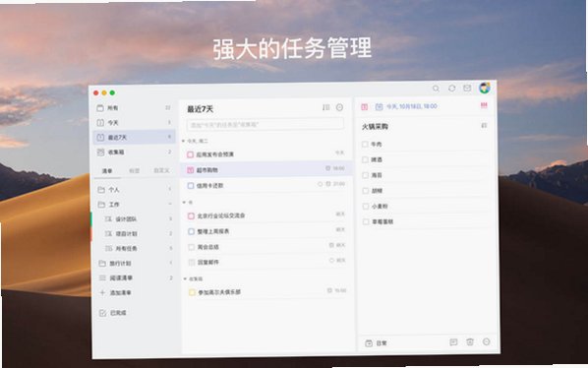Image resolution: width=588 pixels, height=368 pixels.
Task: Check off the 应用发布会预演 task
Action: 190,154
